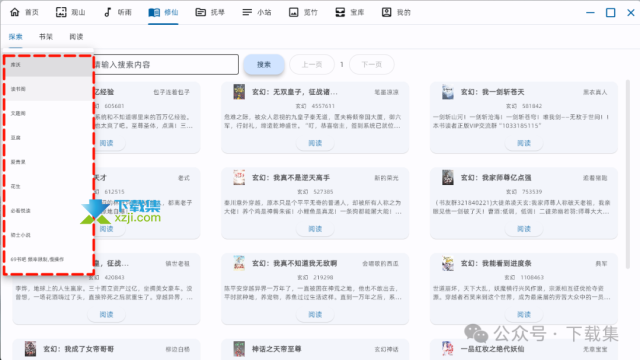Select title 玄幻：我家师尊亿点强

(x=496, y=178)
